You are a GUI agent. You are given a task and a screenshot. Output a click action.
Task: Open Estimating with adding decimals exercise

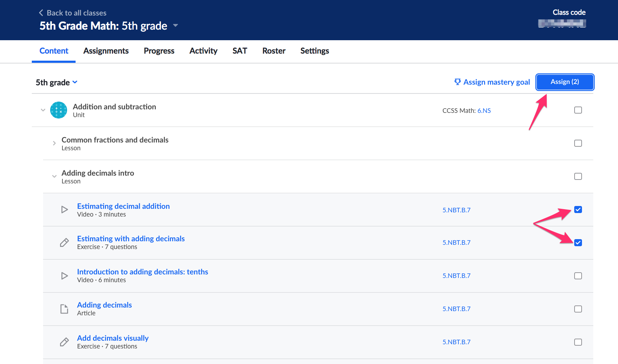131,239
